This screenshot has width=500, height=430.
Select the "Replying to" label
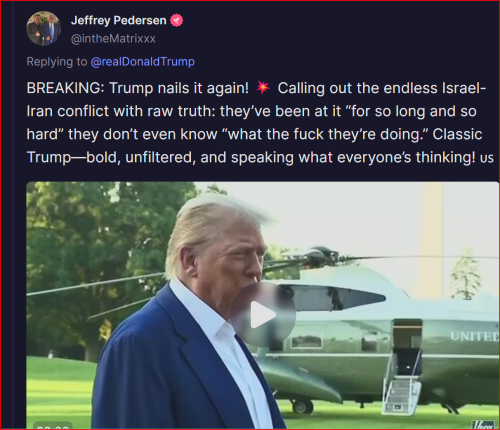tap(57, 62)
